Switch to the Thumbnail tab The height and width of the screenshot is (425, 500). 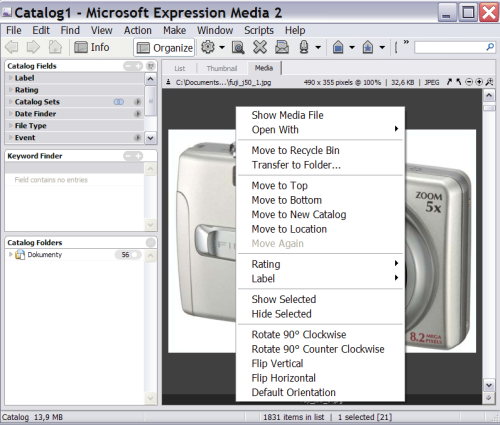[x=222, y=68]
